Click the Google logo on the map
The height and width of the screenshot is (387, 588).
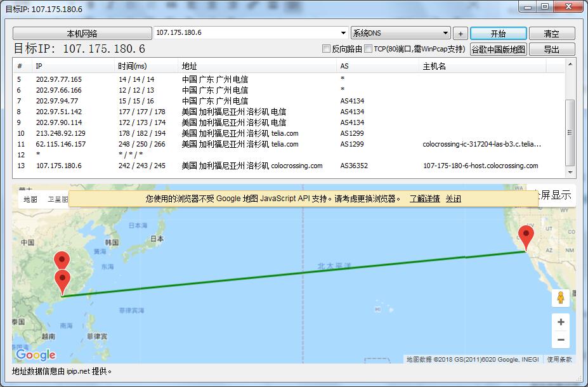(x=36, y=355)
